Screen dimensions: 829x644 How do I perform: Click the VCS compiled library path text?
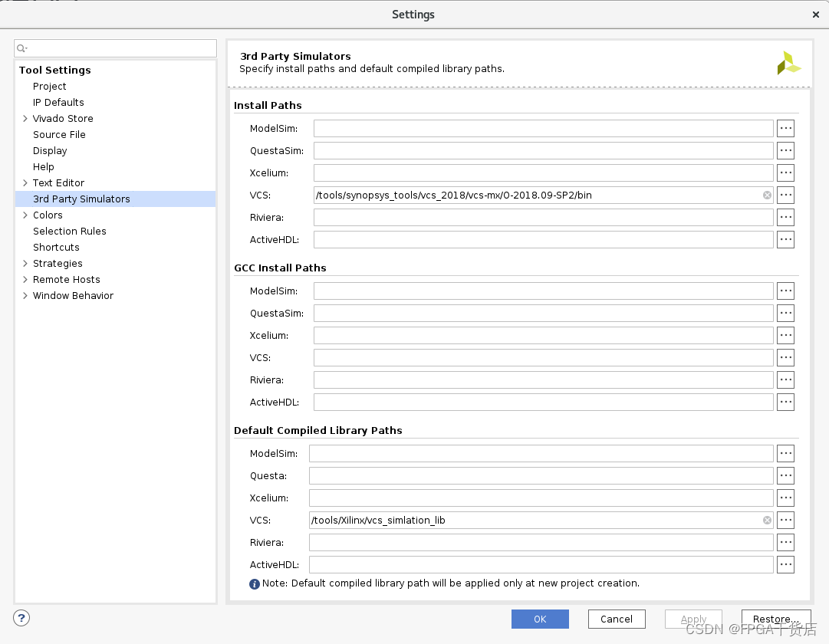(x=378, y=521)
